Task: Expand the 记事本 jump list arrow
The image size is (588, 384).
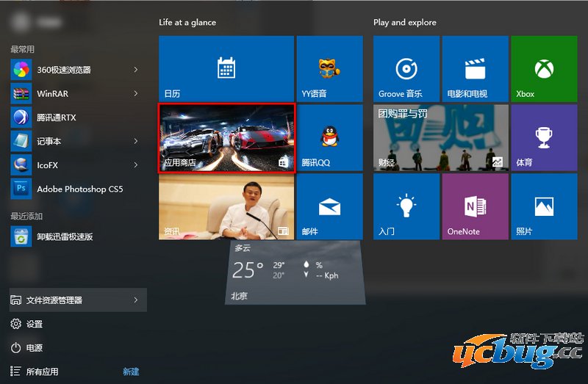Action: click(x=136, y=141)
